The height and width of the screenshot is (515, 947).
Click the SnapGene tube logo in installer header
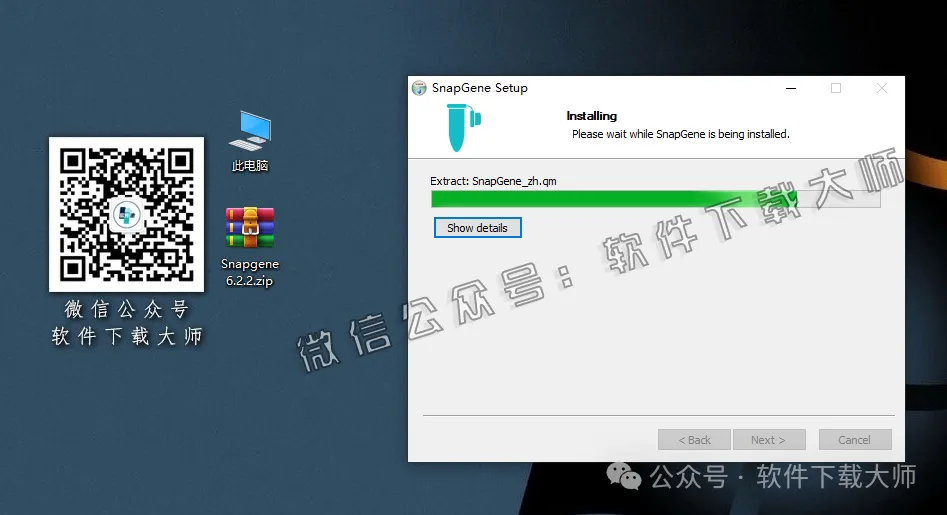pyautogui.click(x=463, y=127)
